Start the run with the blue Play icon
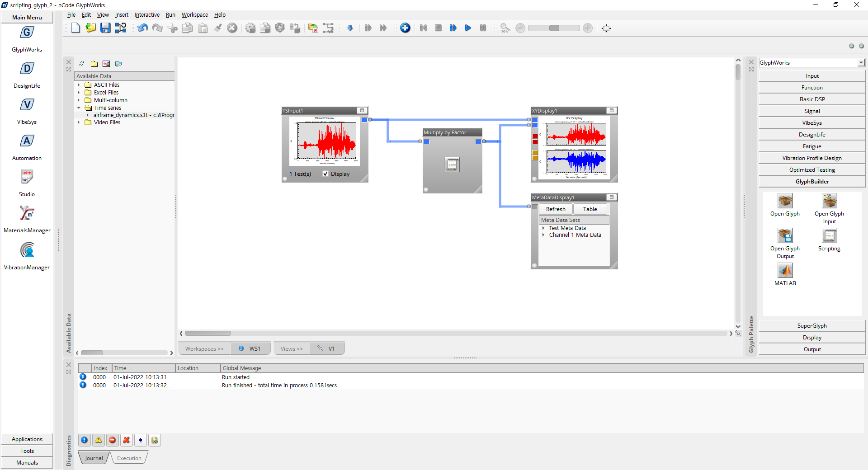 pos(468,28)
